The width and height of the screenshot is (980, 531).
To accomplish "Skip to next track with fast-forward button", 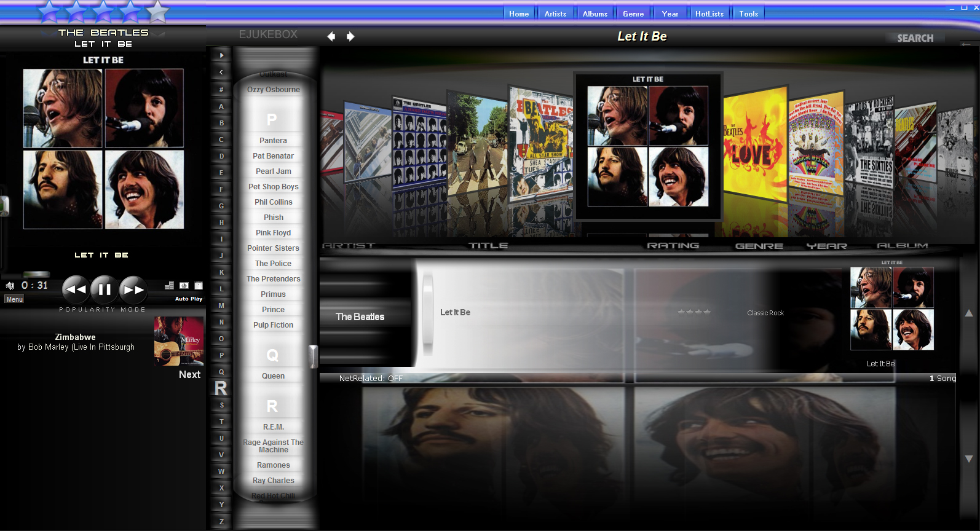I will pos(133,289).
